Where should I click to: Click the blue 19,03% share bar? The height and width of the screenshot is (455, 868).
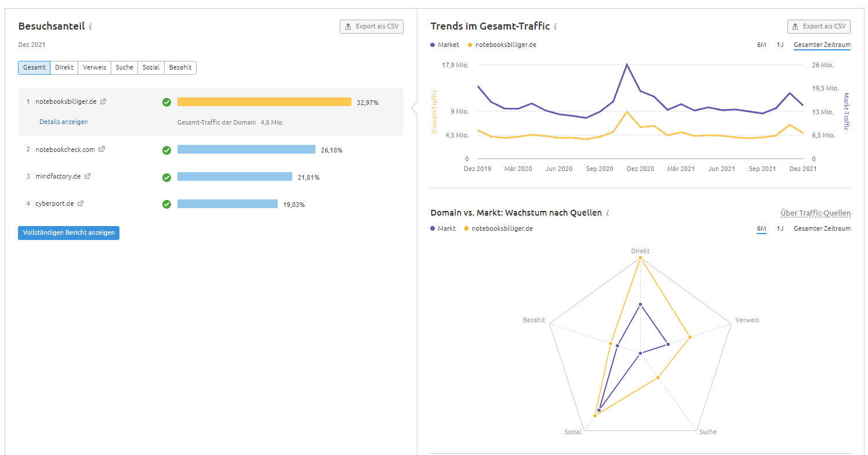click(227, 204)
